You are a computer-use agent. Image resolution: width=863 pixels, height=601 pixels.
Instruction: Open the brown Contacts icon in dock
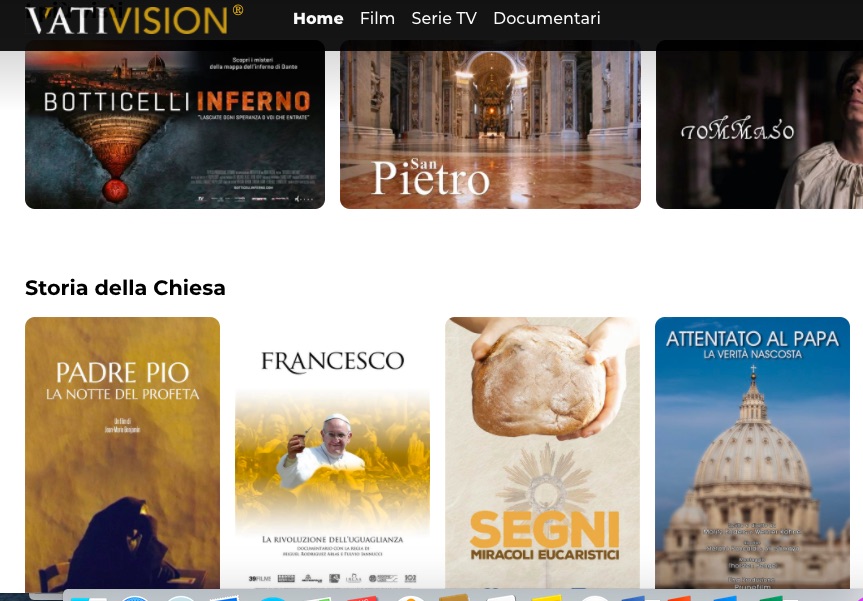pos(454,598)
